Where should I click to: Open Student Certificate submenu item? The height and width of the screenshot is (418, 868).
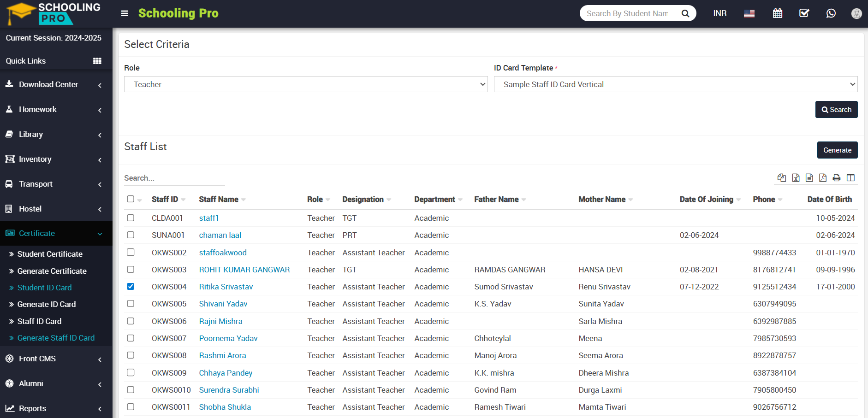pyautogui.click(x=50, y=254)
